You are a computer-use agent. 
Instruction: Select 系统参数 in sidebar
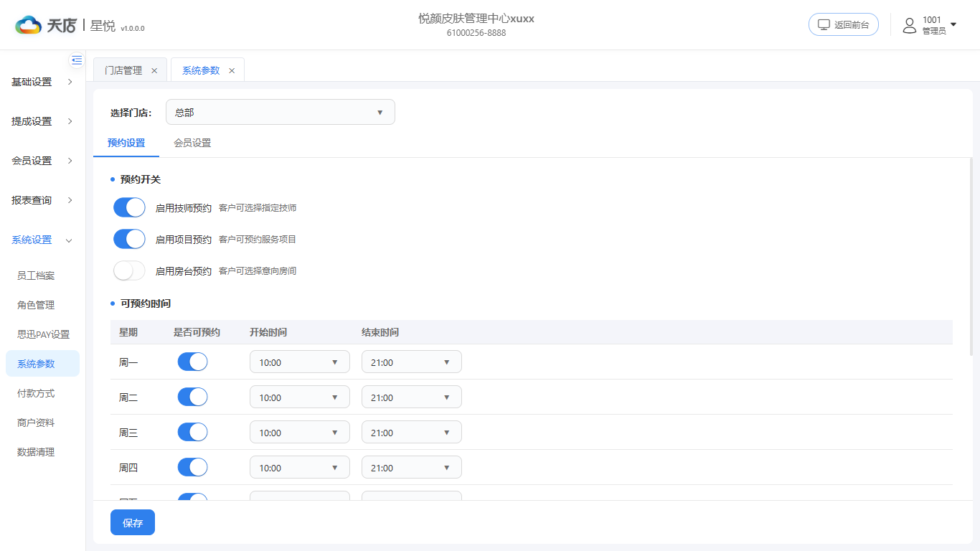(x=42, y=364)
